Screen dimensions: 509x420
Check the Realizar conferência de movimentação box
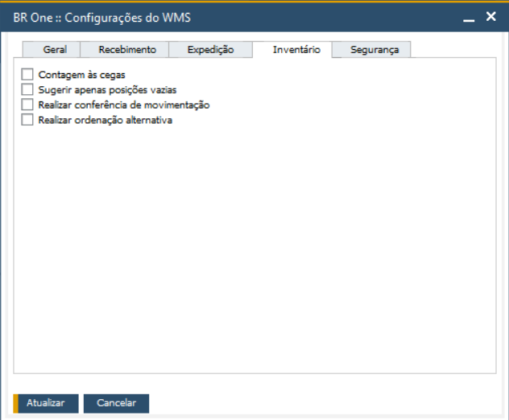coord(28,105)
